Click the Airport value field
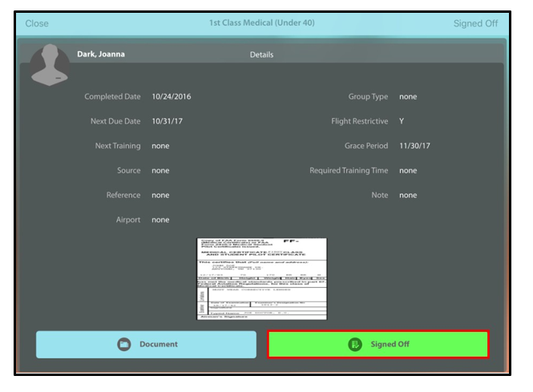 tap(160, 220)
